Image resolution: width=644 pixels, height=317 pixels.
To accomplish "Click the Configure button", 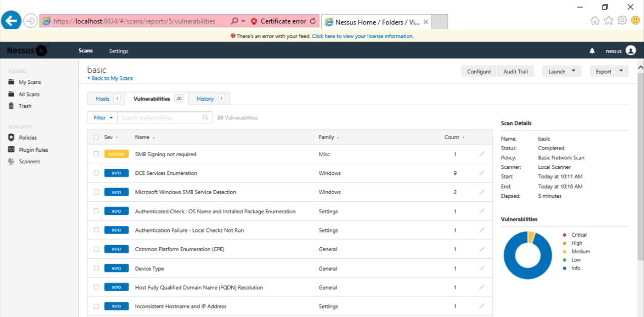I will 478,71.
